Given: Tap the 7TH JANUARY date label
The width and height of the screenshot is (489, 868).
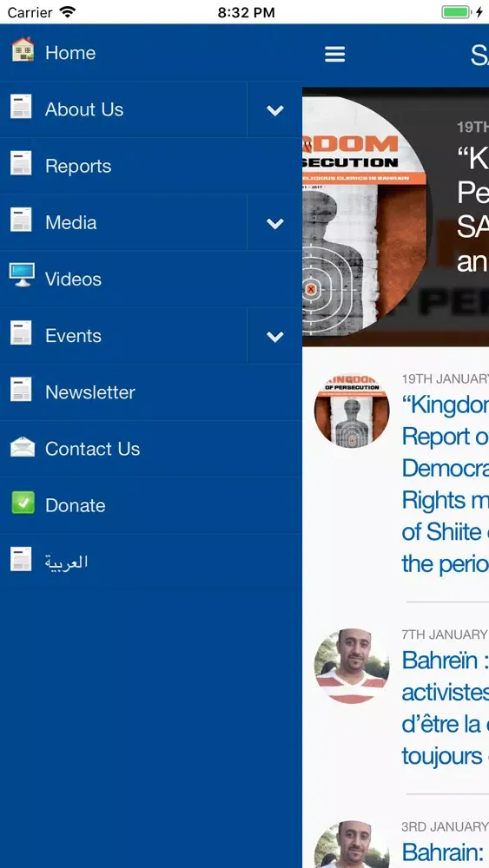Looking at the screenshot, I should tap(445, 635).
